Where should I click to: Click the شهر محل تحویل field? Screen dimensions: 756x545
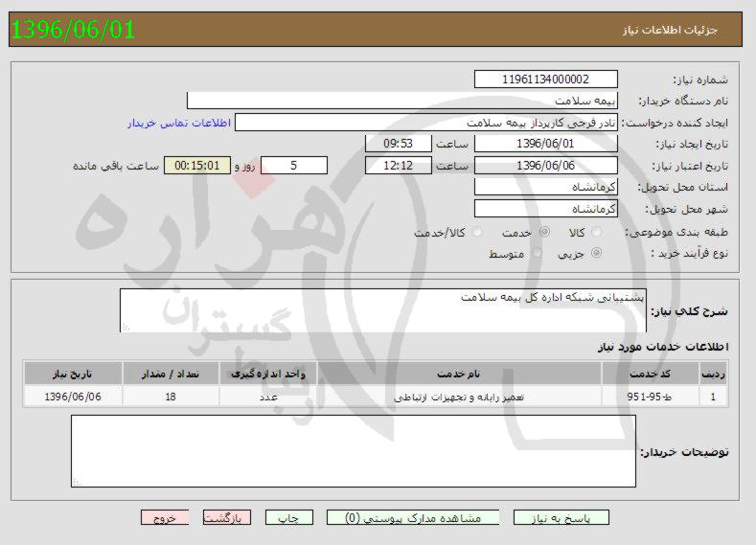(x=546, y=208)
